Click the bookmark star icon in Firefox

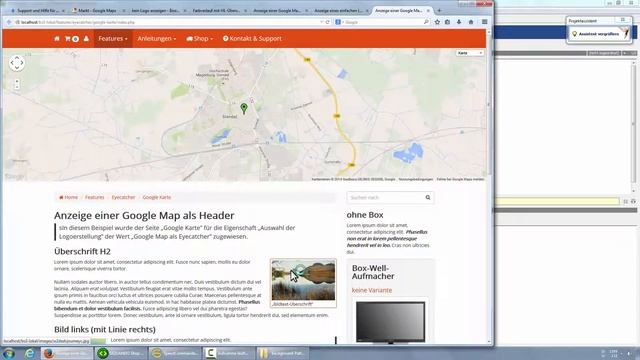click(437, 22)
